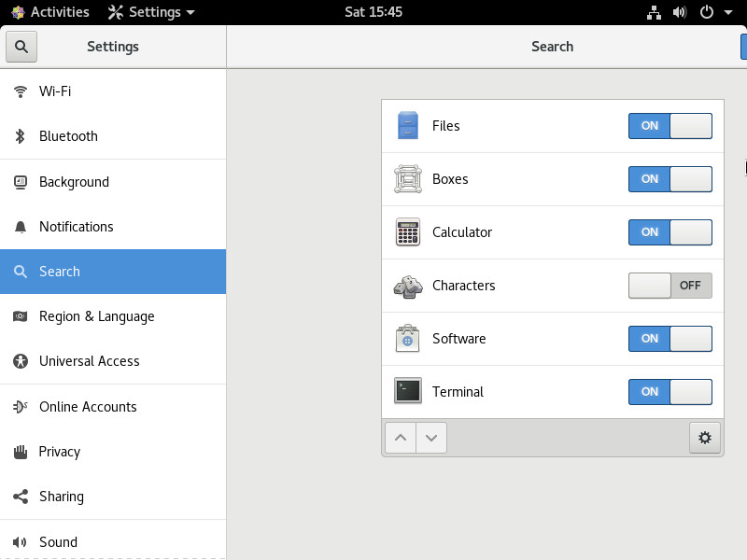This screenshot has width=747, height=560.
Task: Toggle the Terminal search switch
Action: click(669, 391)
